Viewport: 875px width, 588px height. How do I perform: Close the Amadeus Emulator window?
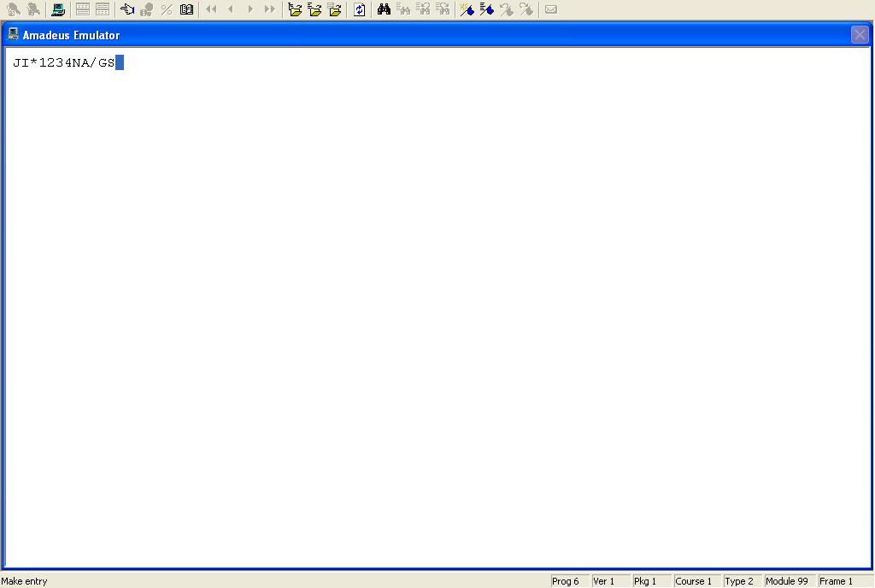(860, 35)
